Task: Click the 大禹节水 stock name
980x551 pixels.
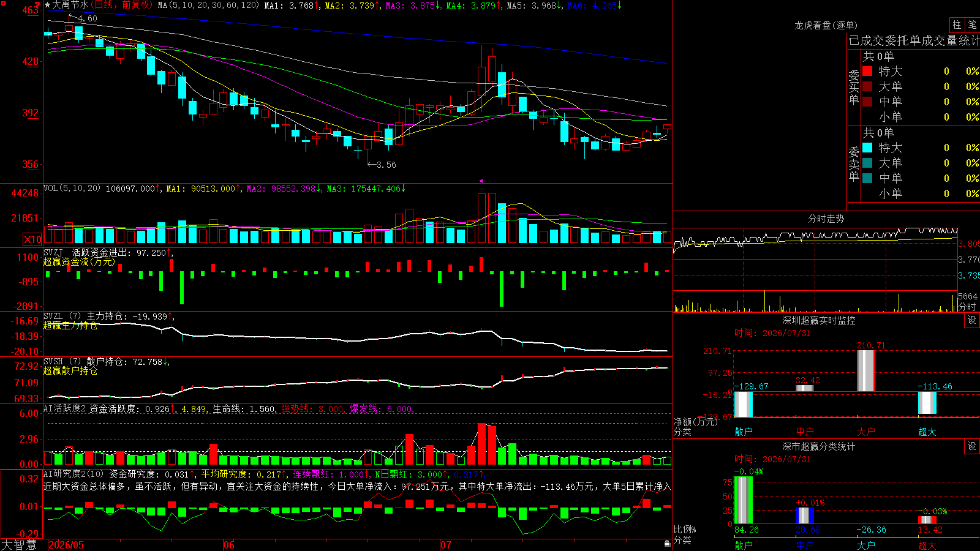Action: click(70, 5)
